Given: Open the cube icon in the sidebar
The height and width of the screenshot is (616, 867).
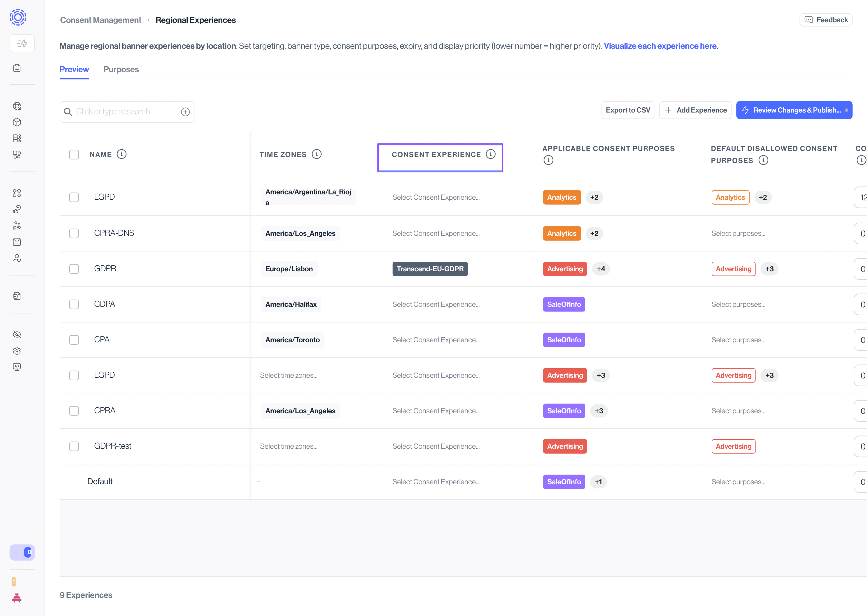Looking at the screenshot, I should pos(17,122).
